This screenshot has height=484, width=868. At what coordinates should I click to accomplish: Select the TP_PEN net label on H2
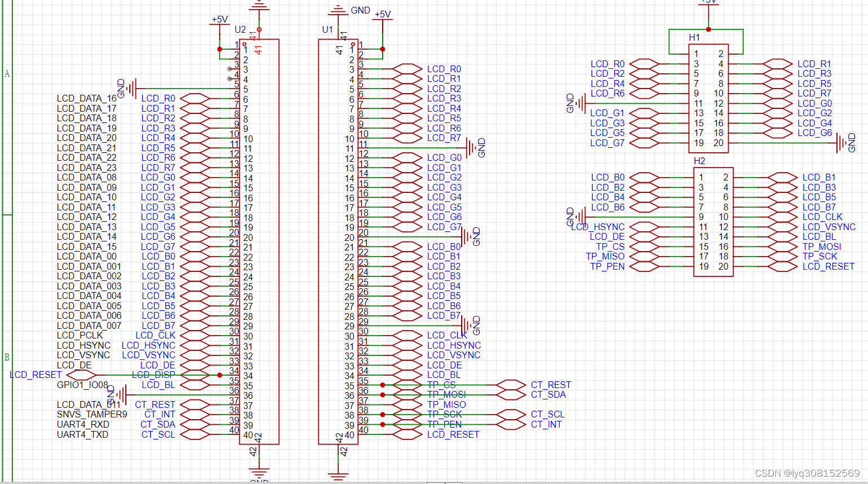pos(607,266)
